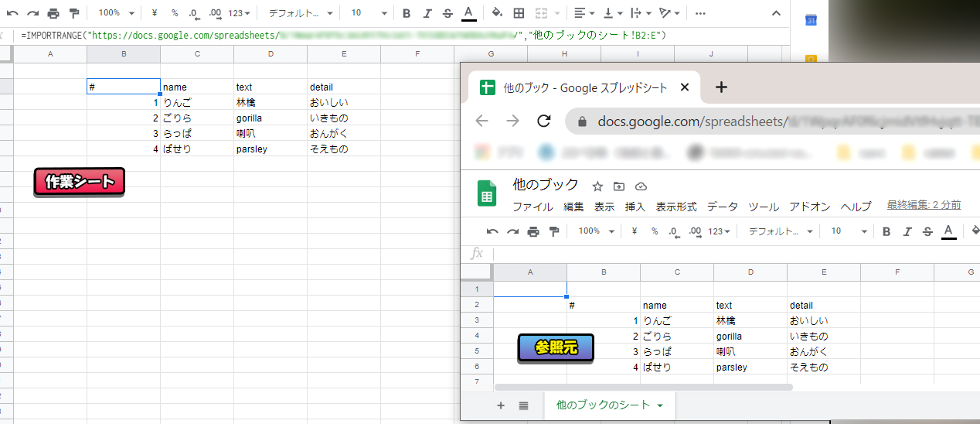Viewport: 980px width, 424px height.
Task: Show the all sheets list in 他のブック
Action: pyautogui.click(x=523, y=405)
